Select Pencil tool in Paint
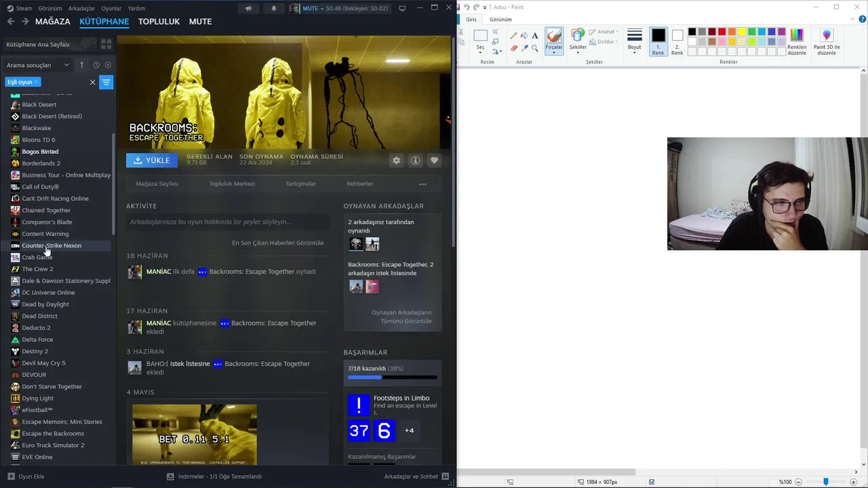868x488 pixels. (513, 35)
